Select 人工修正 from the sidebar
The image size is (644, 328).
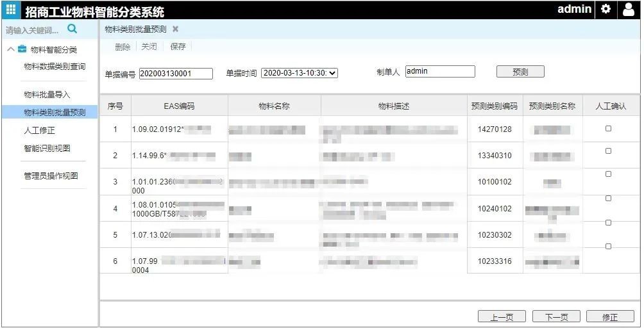[39, 131]
